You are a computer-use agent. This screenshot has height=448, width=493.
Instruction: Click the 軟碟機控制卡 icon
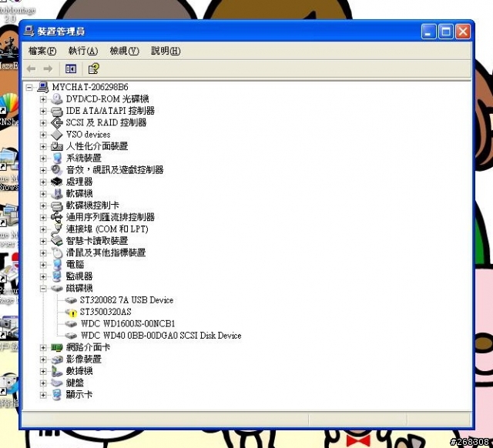coord(57,206)
